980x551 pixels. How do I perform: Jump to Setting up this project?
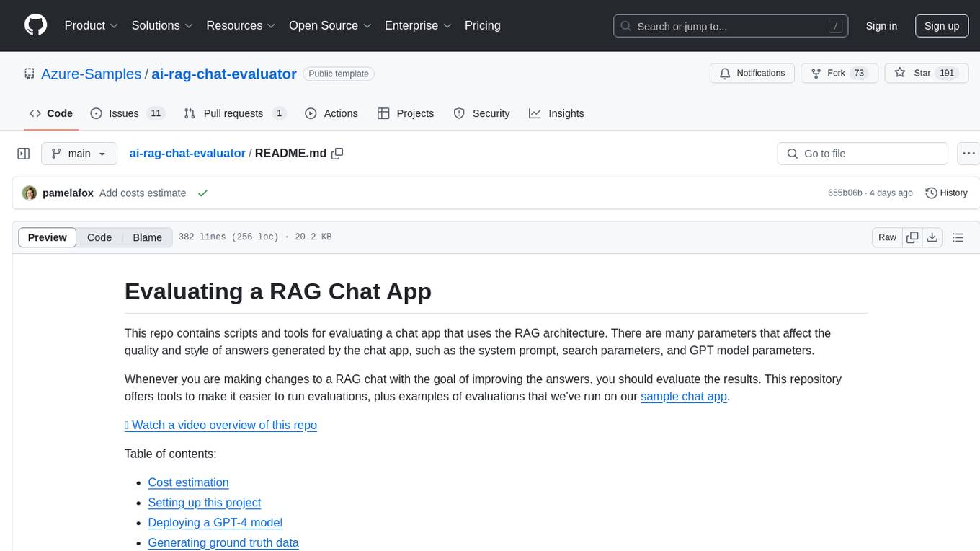tap(204, 503)
